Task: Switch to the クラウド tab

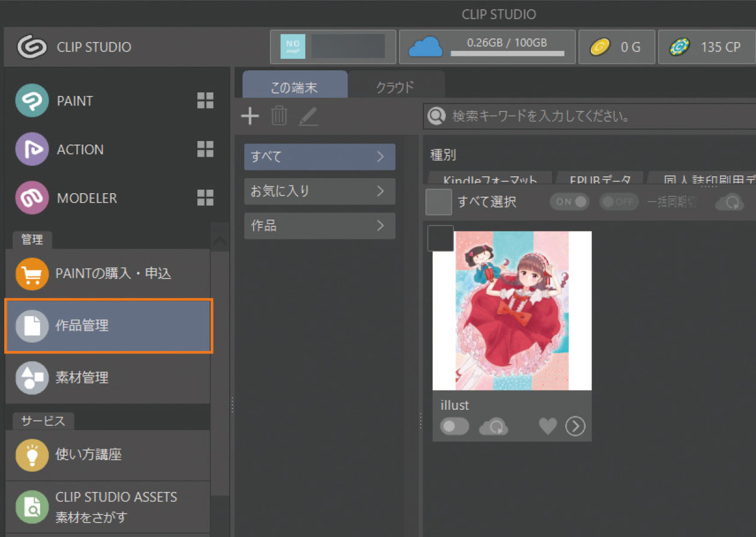Action: 395,87
